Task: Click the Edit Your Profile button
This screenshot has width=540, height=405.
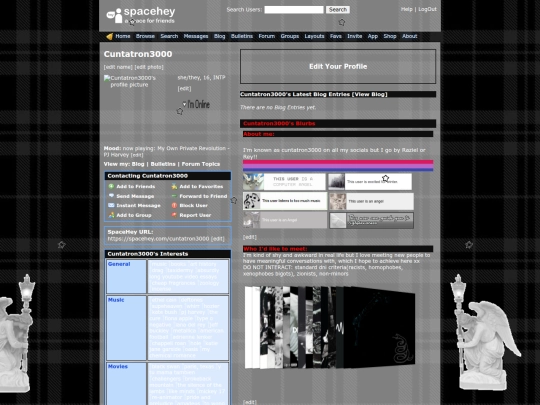Action: (338, 66)
